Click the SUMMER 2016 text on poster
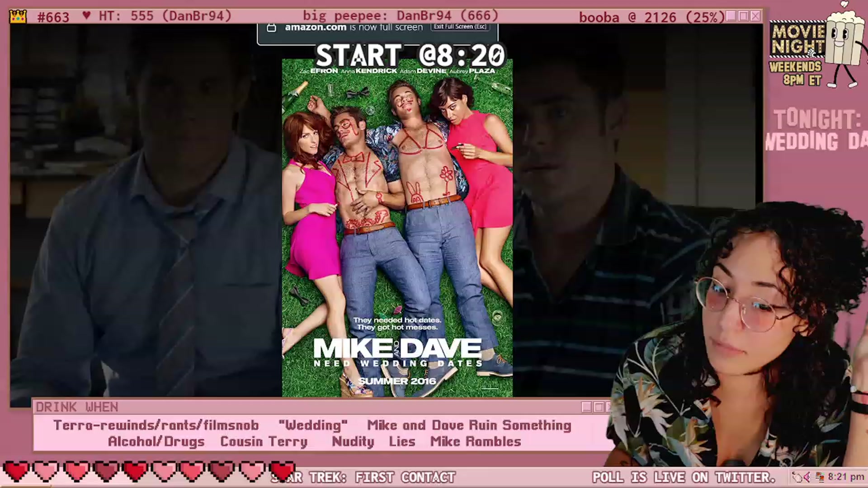The height and width of the screenshot is (488, 868). coord(397,381)
